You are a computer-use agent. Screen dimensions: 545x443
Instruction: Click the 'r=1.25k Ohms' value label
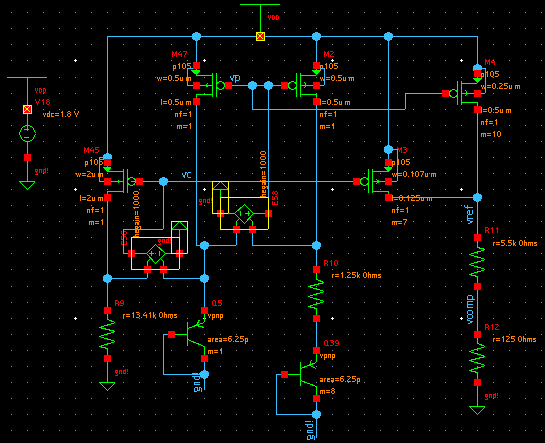356,275
